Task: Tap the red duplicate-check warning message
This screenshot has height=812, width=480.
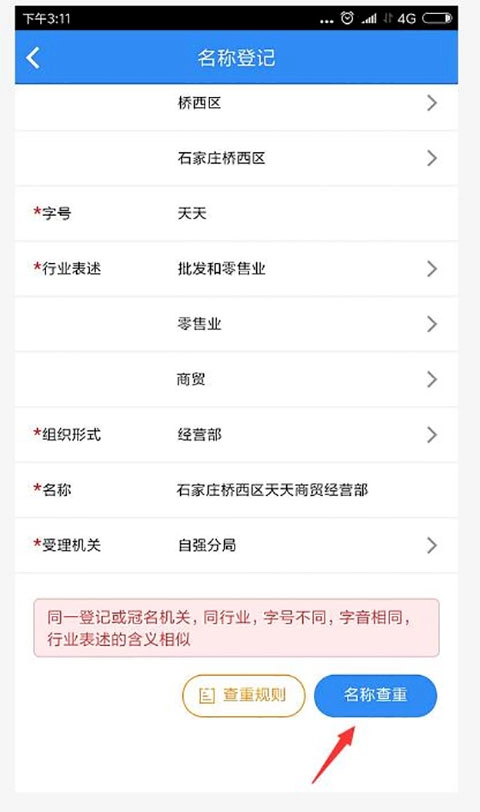Action: point(236,628)
